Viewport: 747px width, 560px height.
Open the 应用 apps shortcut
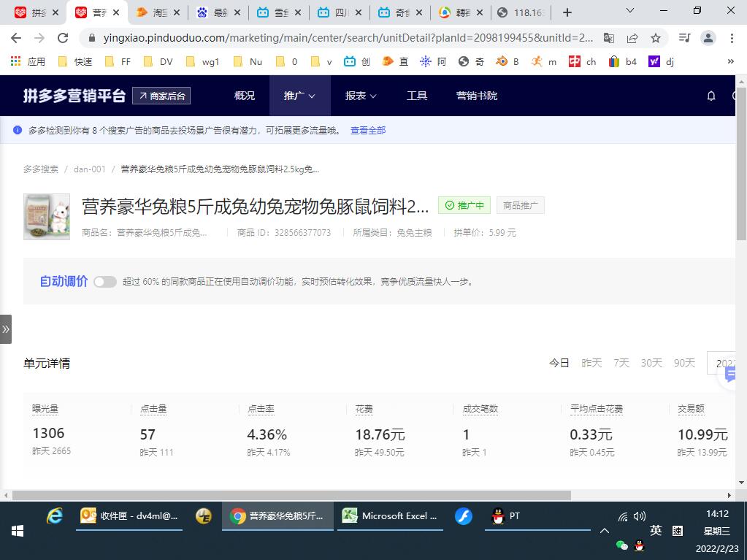[x=28, y=61]
